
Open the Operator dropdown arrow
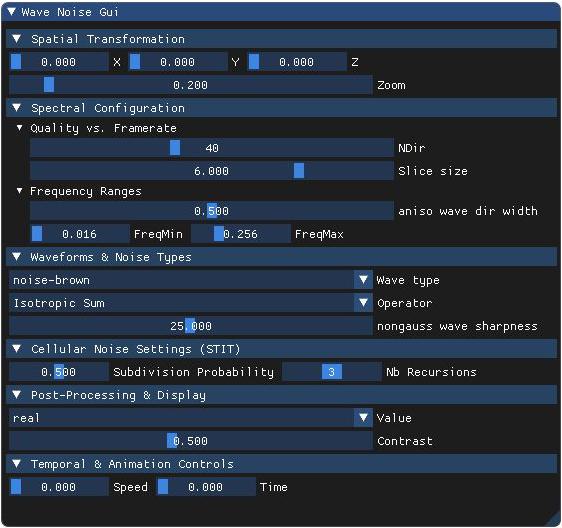click(x=363, y=303)
